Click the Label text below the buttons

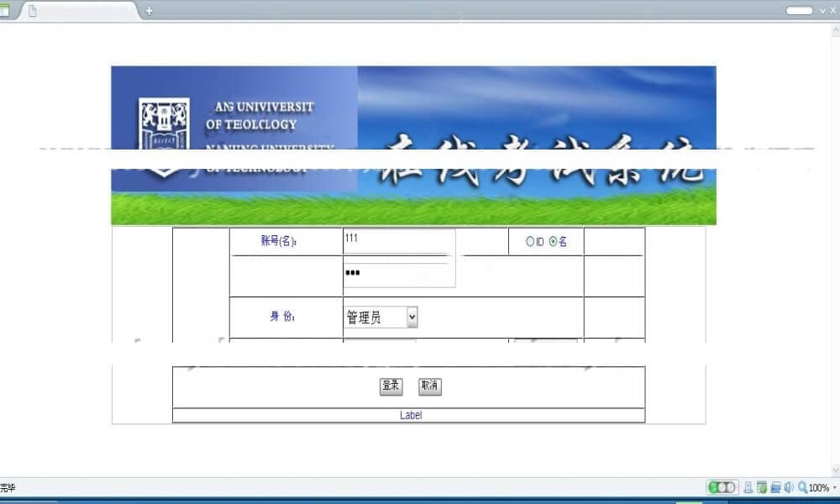(x=411, y=415)
